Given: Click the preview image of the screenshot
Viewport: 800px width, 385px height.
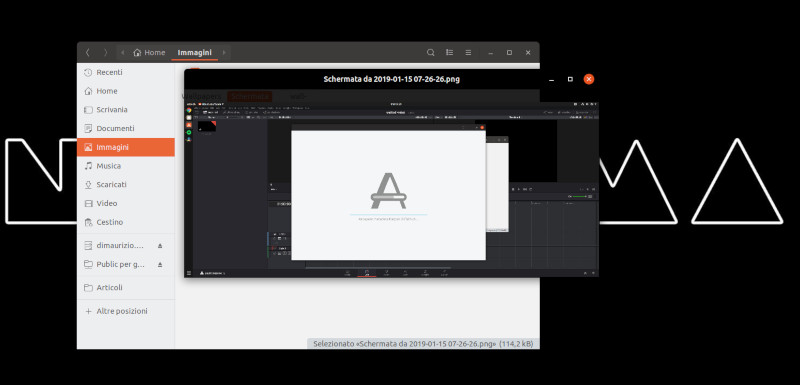Looking at the screenshot, I should [x=392, y=189].
